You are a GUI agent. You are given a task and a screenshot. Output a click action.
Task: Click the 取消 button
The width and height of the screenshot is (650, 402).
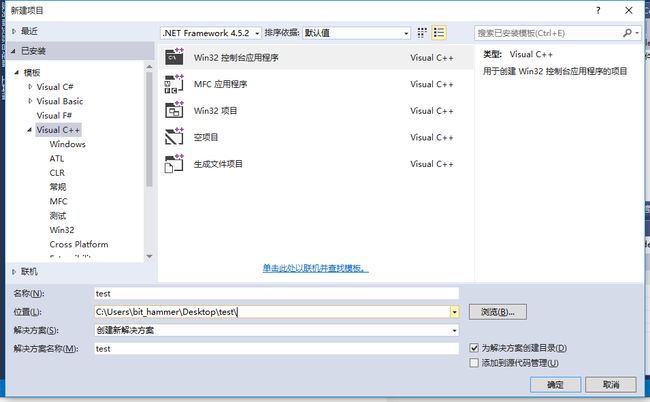click(611, 385)
